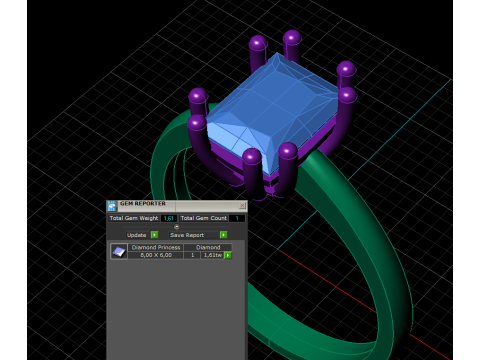Image resolution: width=480 pixels, height=360 pixels.
Task: Click the green arrow next to 1,61tw
Action: 228,255
